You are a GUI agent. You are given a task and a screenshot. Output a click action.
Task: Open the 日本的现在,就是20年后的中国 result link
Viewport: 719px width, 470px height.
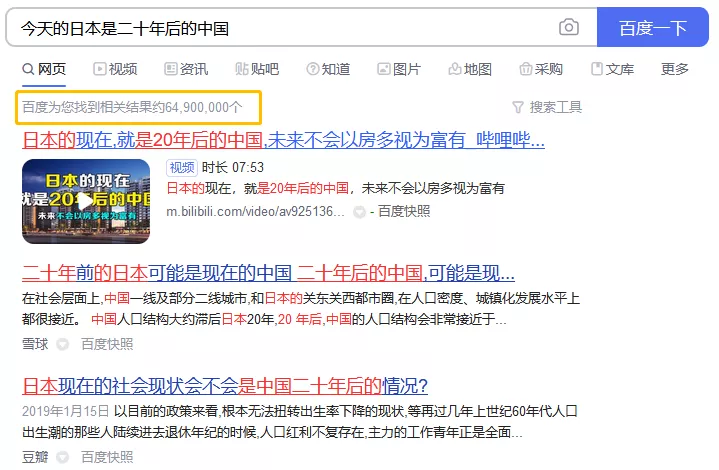click(x=283, y=139)
